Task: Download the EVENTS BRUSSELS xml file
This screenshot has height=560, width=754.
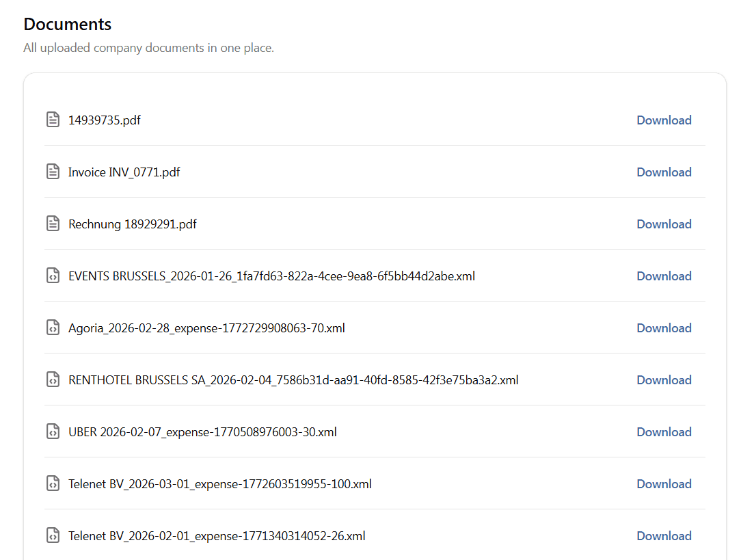Action: 664,276
